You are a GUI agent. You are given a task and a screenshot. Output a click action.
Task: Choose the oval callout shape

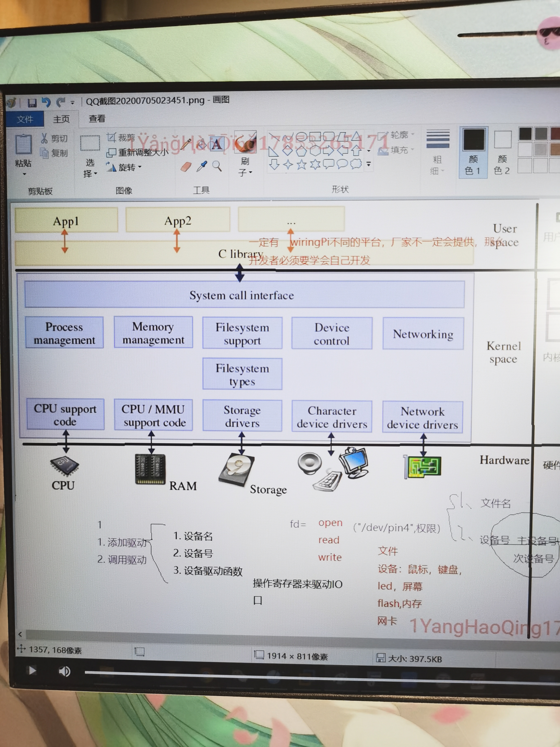coord(342,164)
